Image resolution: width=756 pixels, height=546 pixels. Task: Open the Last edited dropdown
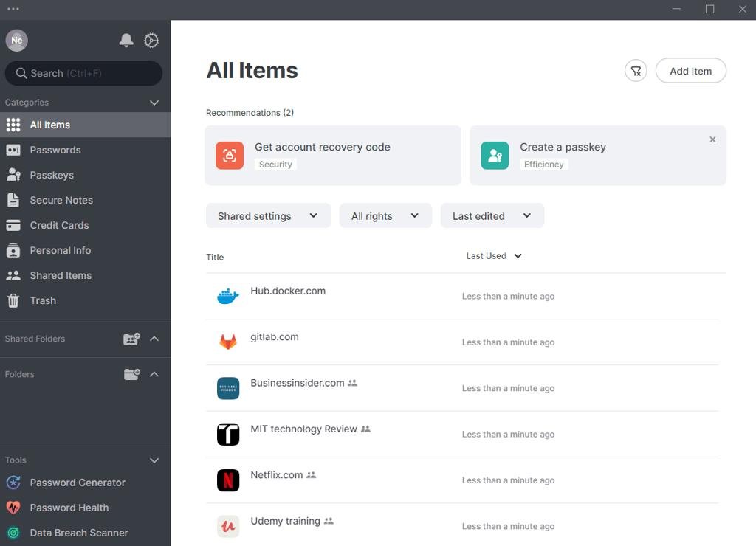coord(492,216)
